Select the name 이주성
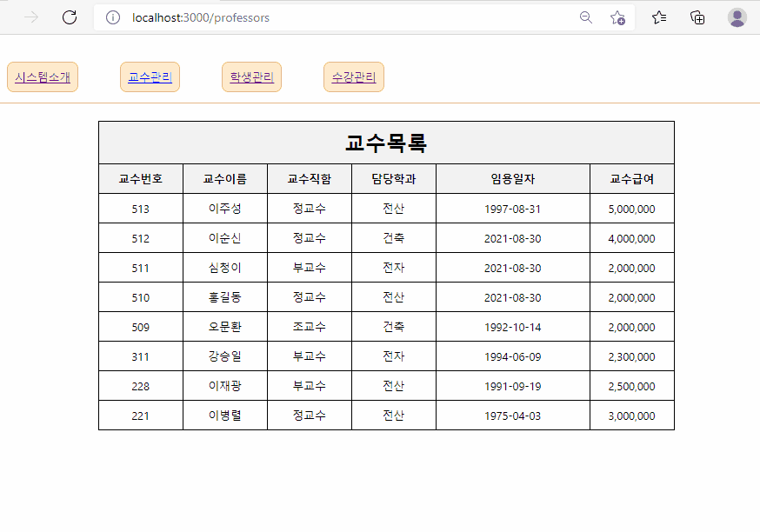Image resolution: width=760 pixels, height=532 pixels. coord(225,209)
